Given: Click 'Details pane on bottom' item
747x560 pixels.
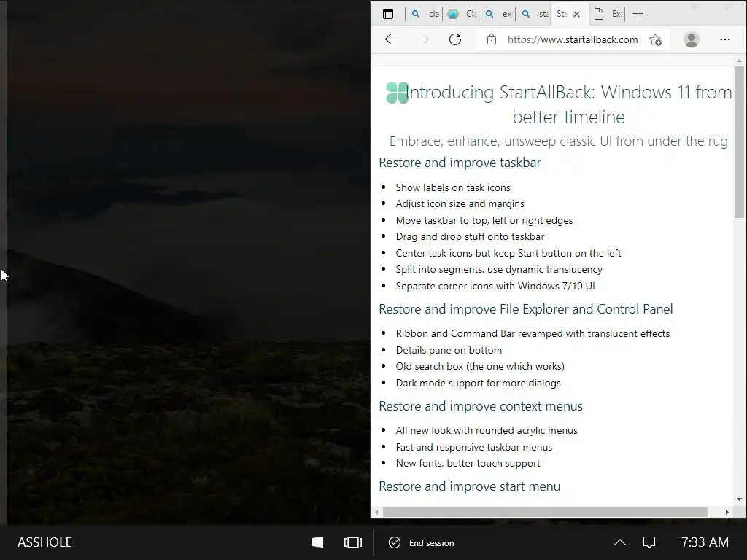Looking at the screenshot, I should tap(449, 351).
